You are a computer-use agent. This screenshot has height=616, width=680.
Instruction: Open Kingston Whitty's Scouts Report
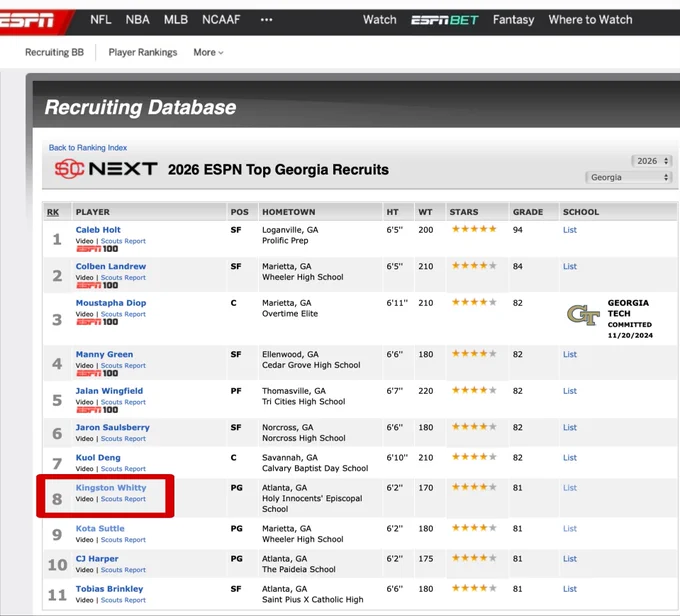click(123, 499)
